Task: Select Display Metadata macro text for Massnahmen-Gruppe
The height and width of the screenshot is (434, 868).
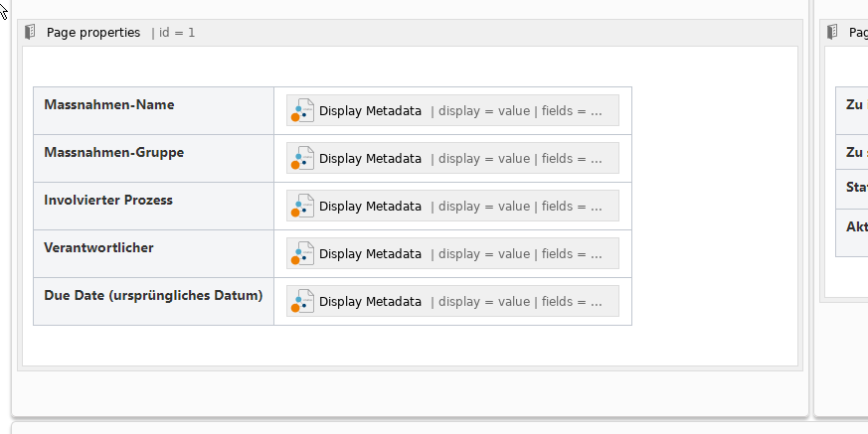Action: click(x=370, y=159)
